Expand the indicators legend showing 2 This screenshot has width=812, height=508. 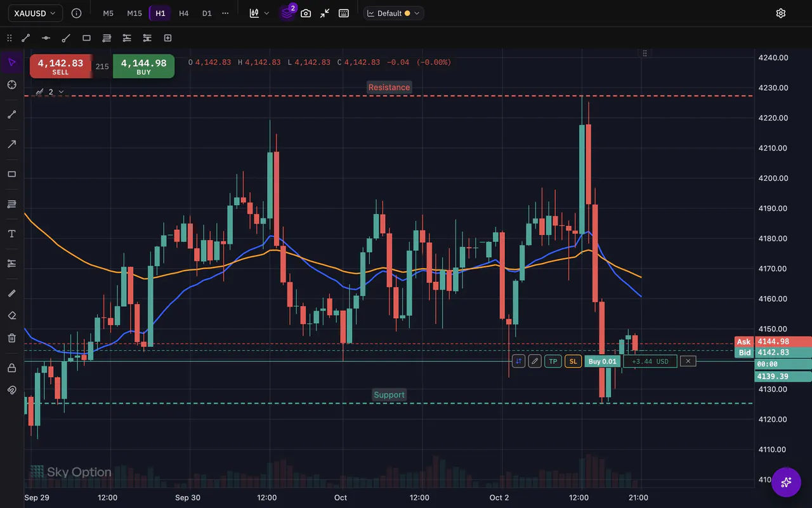[x=49, y=92]
